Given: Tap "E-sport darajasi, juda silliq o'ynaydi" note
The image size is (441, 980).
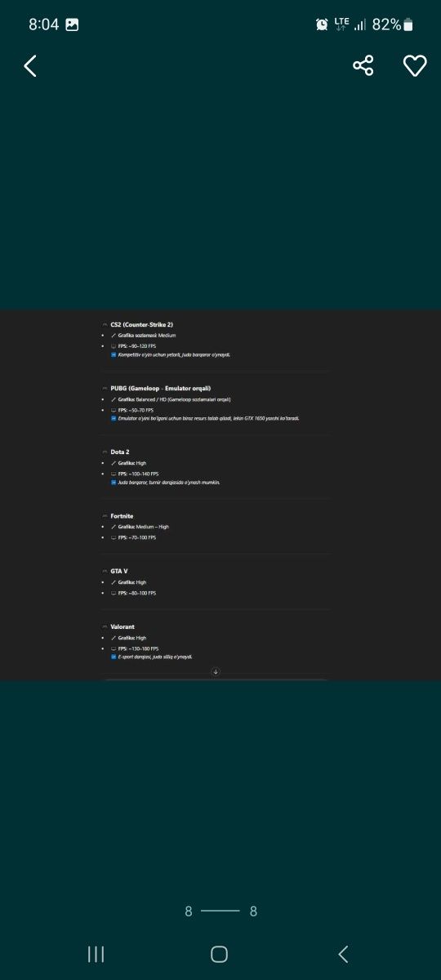Looking at the screenshot, I should (x=155, y=657).
